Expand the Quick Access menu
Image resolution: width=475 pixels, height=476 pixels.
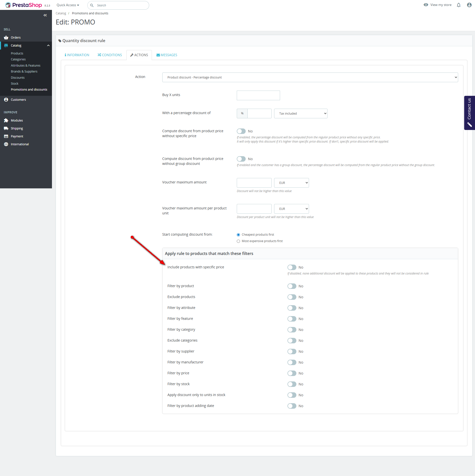[x=68, y=5]
